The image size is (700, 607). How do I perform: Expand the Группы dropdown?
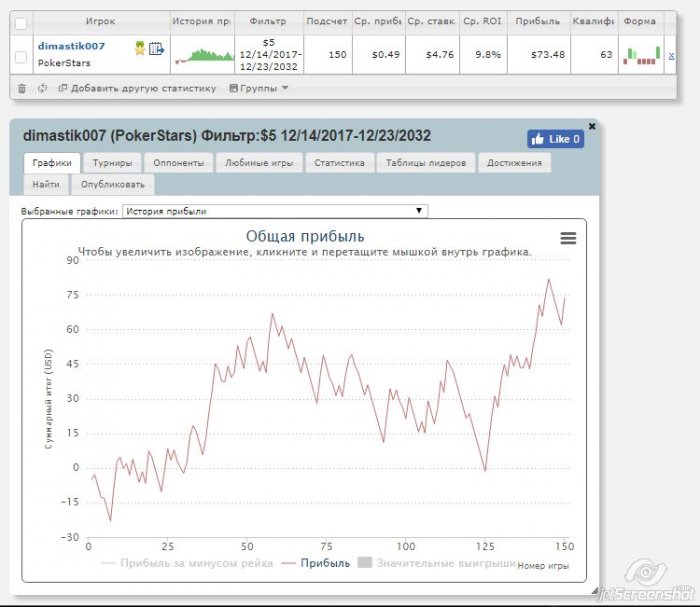(x=258, y=88)
